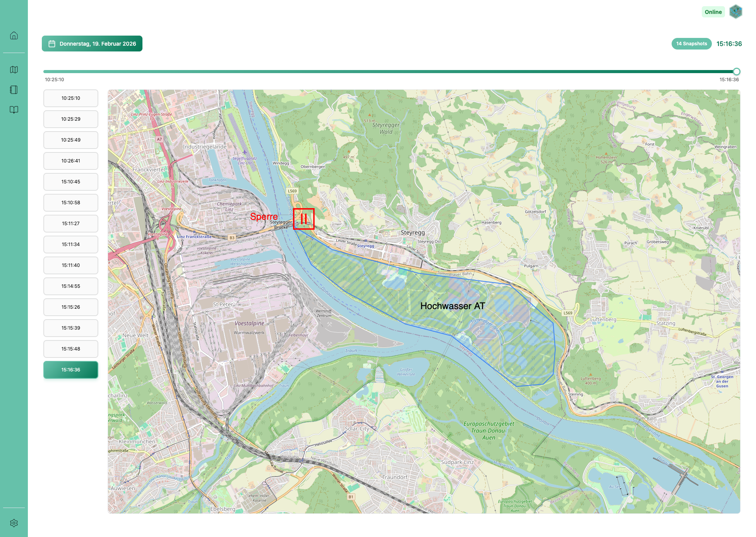The image size is (756, 537).
Task: Select the 10:25:10 snapshot
Action: 71,98
